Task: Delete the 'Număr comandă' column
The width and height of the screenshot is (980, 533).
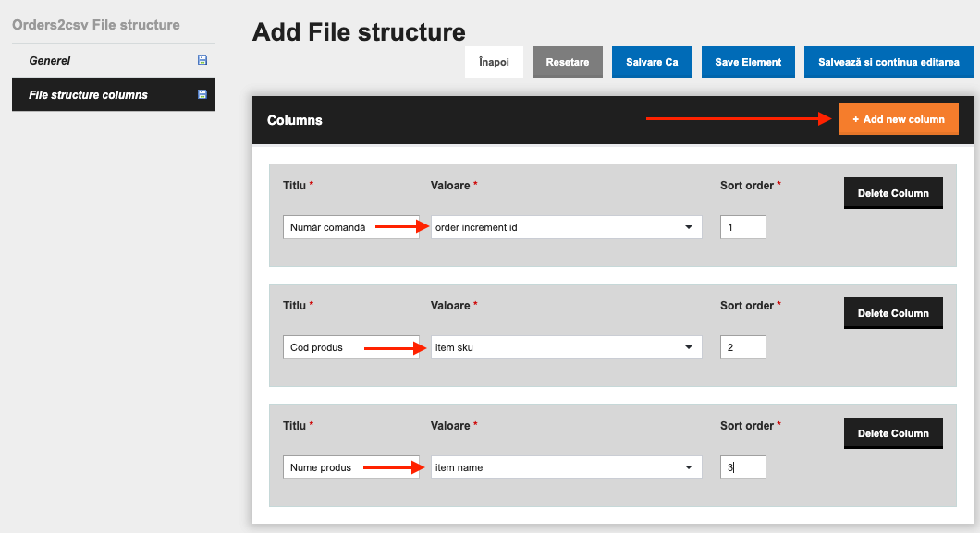Action: point(893,193)
